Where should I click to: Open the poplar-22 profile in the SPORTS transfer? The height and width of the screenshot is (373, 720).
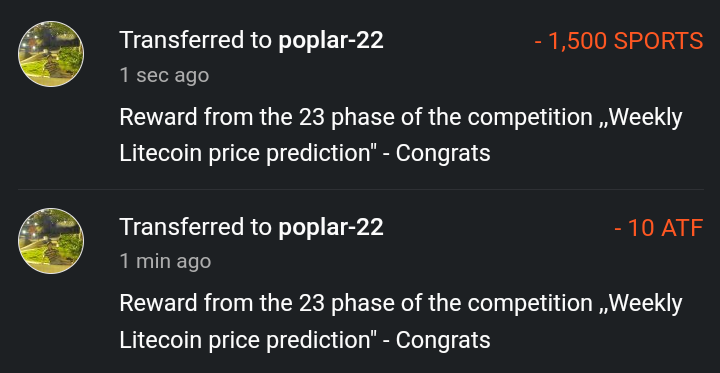pos(331,40)
